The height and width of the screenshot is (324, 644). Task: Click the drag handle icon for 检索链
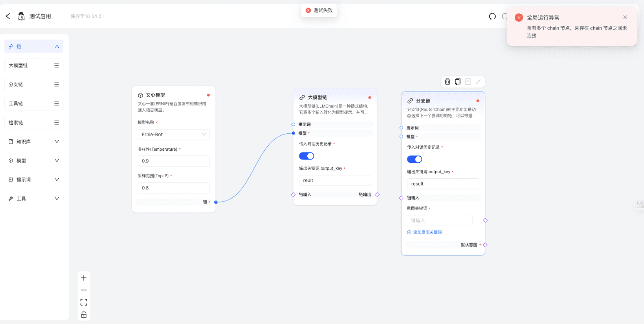coord(57,123)
